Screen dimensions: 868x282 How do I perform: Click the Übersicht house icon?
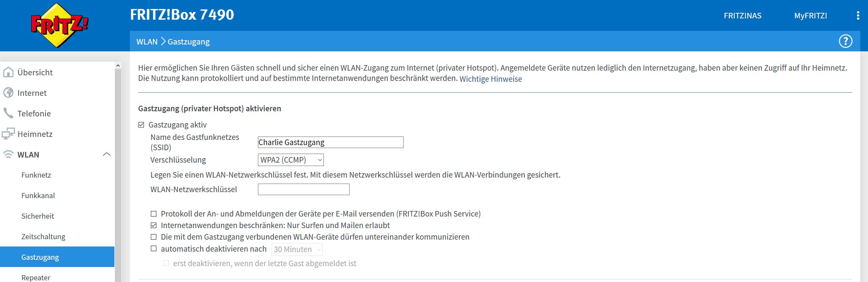tap(8, 72)
